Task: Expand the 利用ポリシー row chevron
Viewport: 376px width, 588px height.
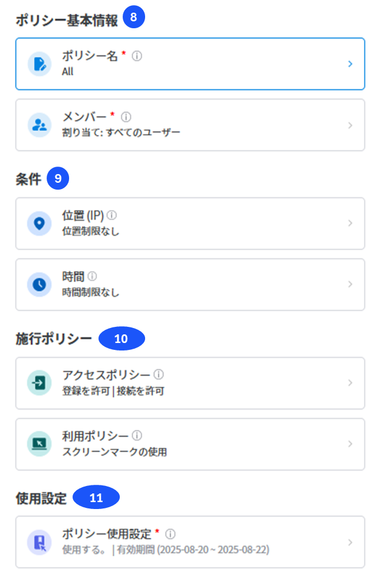Action: (350, 444)
